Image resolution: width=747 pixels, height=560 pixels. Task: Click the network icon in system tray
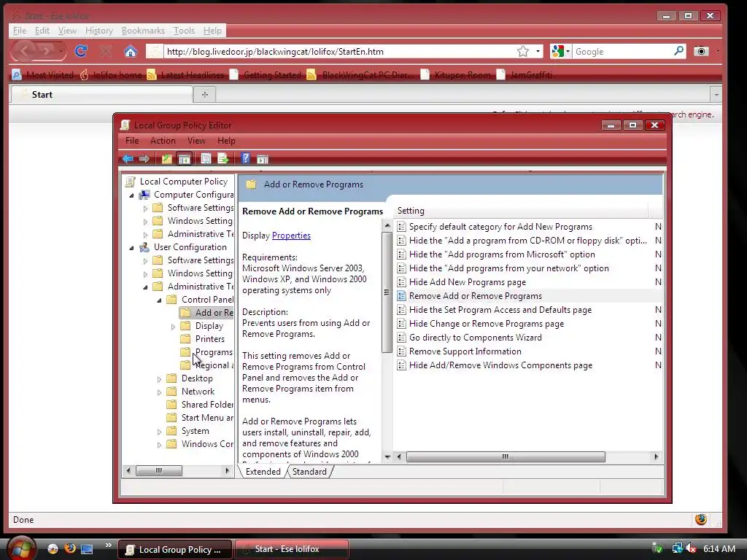point(677,548)
